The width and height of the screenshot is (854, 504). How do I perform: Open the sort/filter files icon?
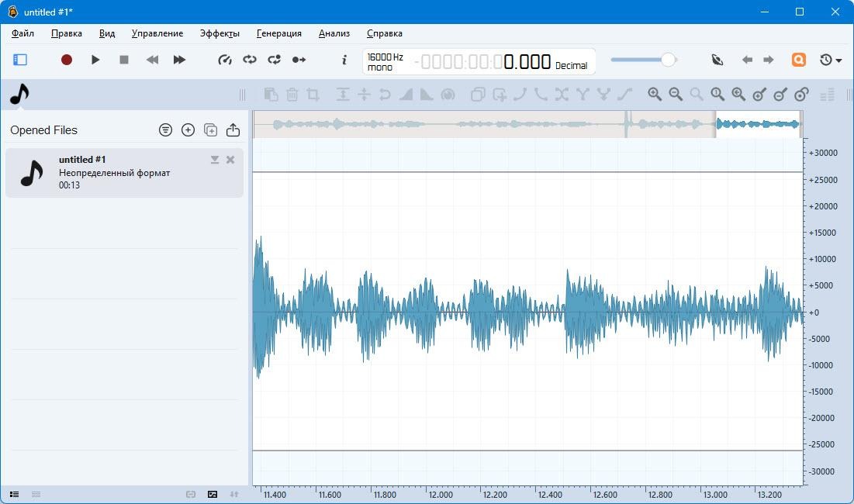coord(165,130)
